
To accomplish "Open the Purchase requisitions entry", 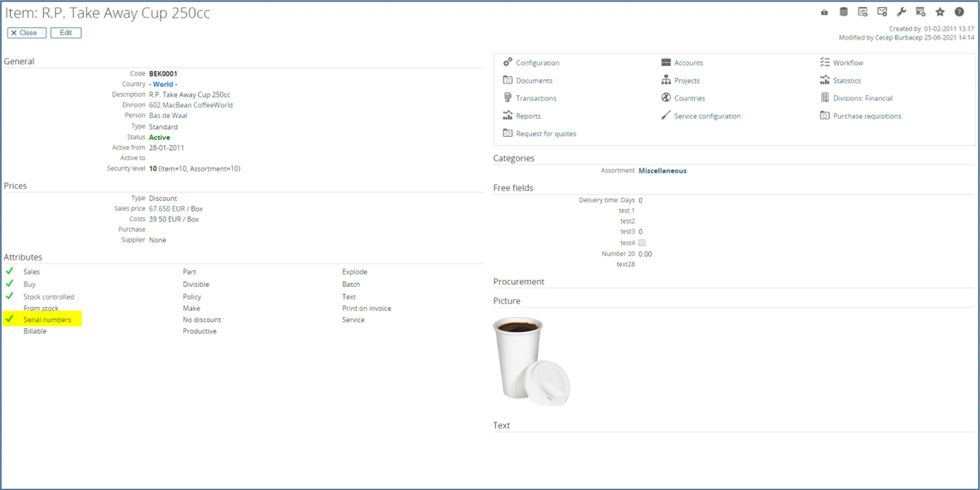I will click(866, 116).
